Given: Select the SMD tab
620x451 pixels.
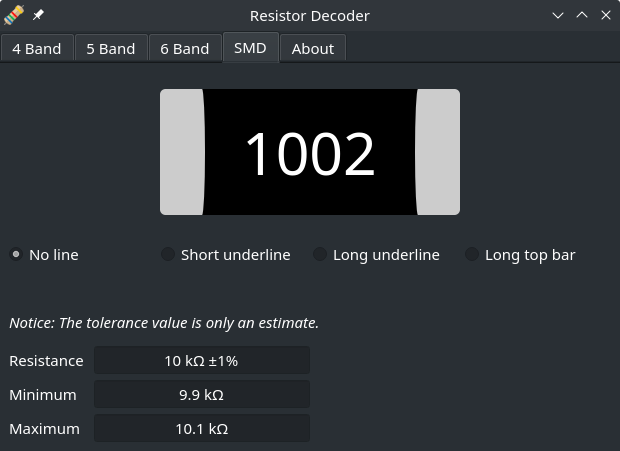Looking at the screenshot, I should (250, 47).
